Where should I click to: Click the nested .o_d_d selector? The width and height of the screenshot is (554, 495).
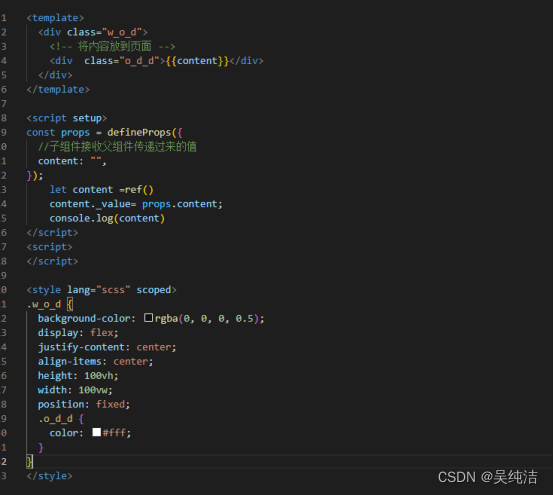pyautogui.click(x=55, y=419)
